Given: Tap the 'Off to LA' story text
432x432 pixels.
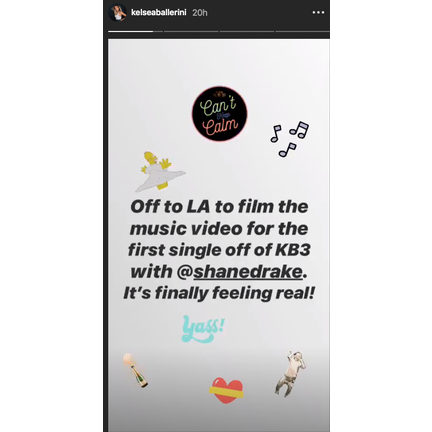Looking at the screenshot, I should [x=219, y=250].
